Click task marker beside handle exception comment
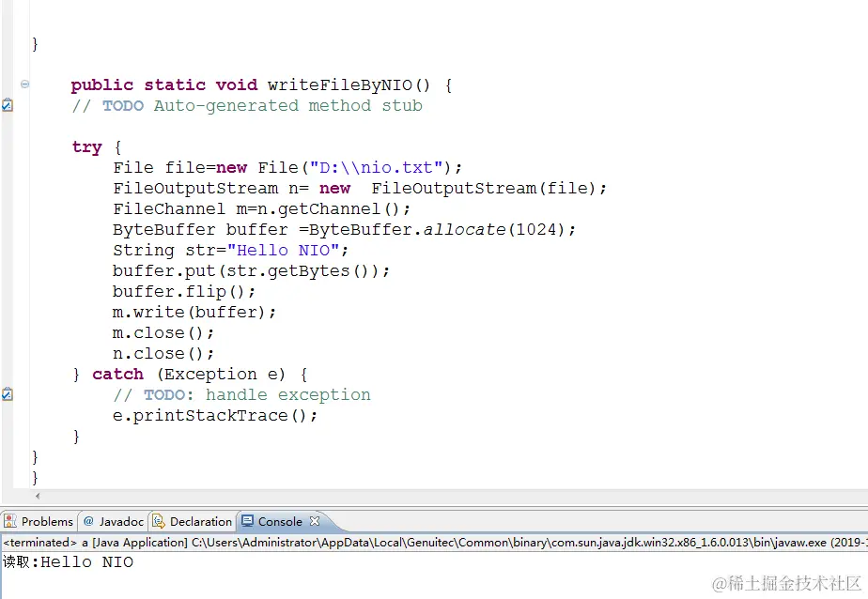The height and width of the screenshot is (599, 868). (8, 393)
